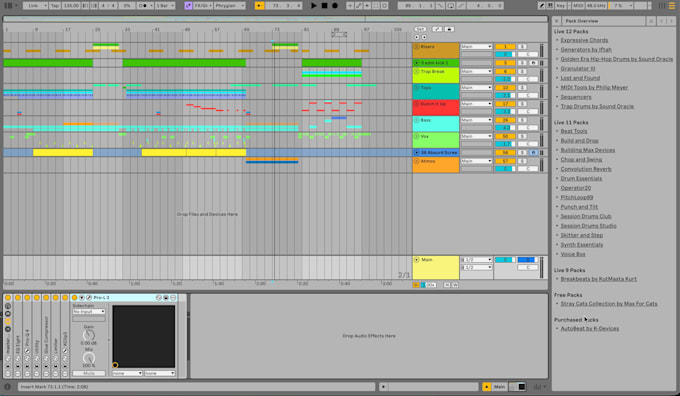Solo the Risers track

point(522,46)
